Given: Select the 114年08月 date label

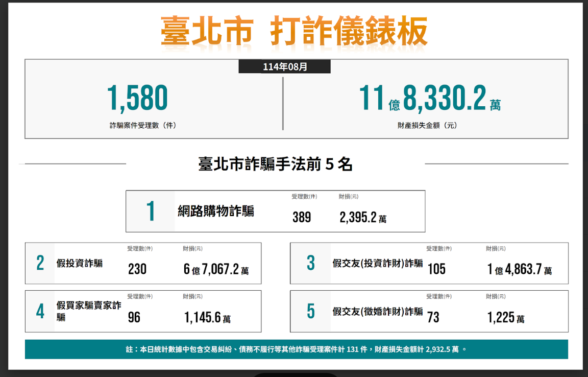Looking at the screenshot, I should 285,67.
